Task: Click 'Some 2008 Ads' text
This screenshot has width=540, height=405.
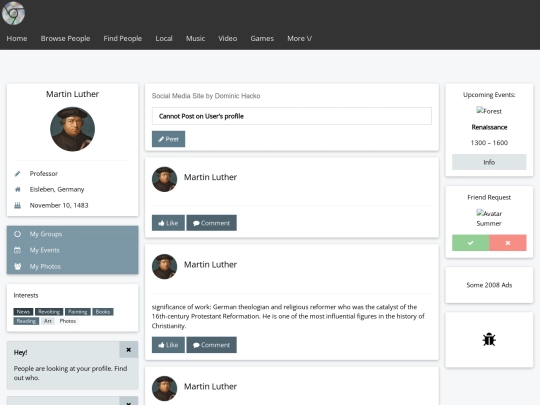Action: pos(489,285)
